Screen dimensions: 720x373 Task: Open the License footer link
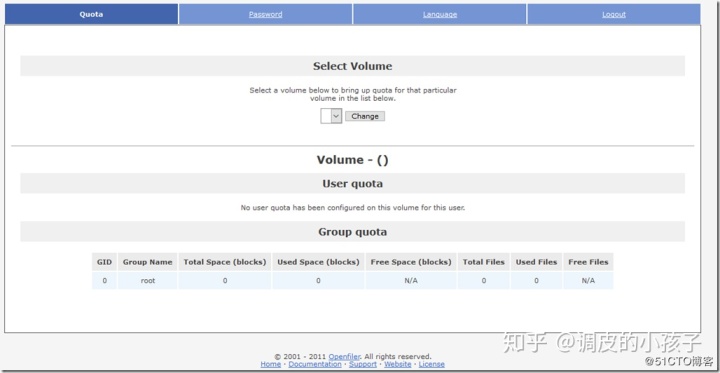(x=432, y=364)
